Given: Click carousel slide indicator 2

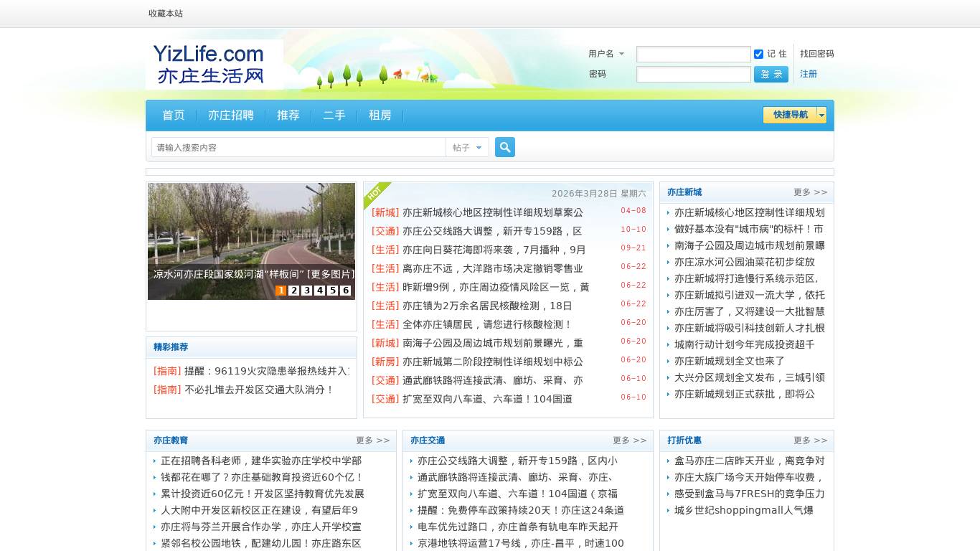Looking at the screenshot, I should tap(294, 291).
